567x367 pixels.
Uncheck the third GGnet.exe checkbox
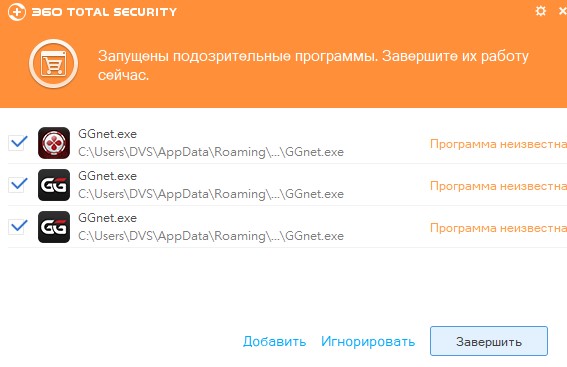tap(17, 226)
